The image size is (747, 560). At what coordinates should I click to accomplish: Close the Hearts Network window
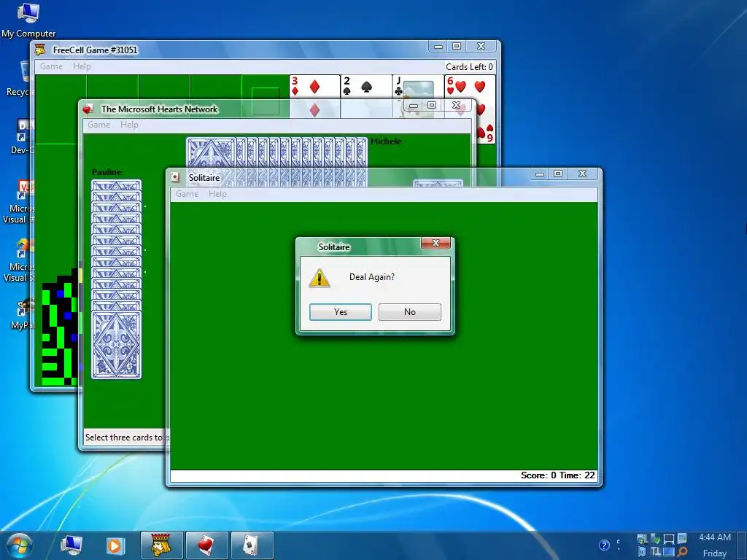pyautogui.click(x=456, y=105)
